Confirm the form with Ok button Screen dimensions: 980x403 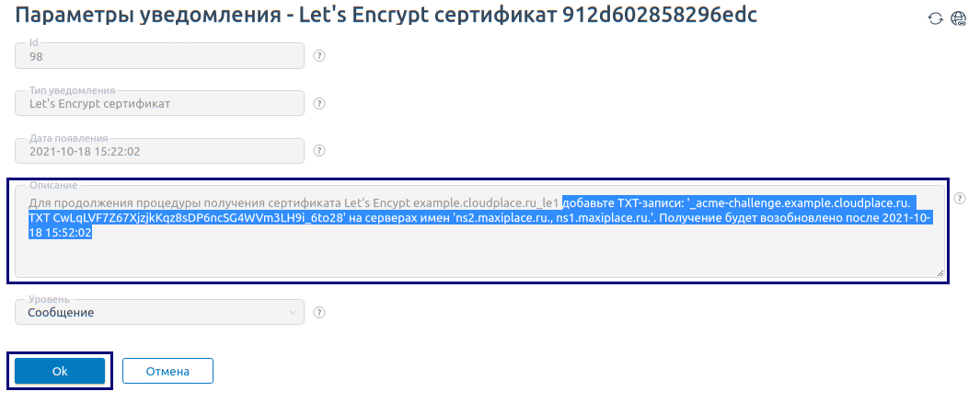pyautogui.click(x=60, y=371)
